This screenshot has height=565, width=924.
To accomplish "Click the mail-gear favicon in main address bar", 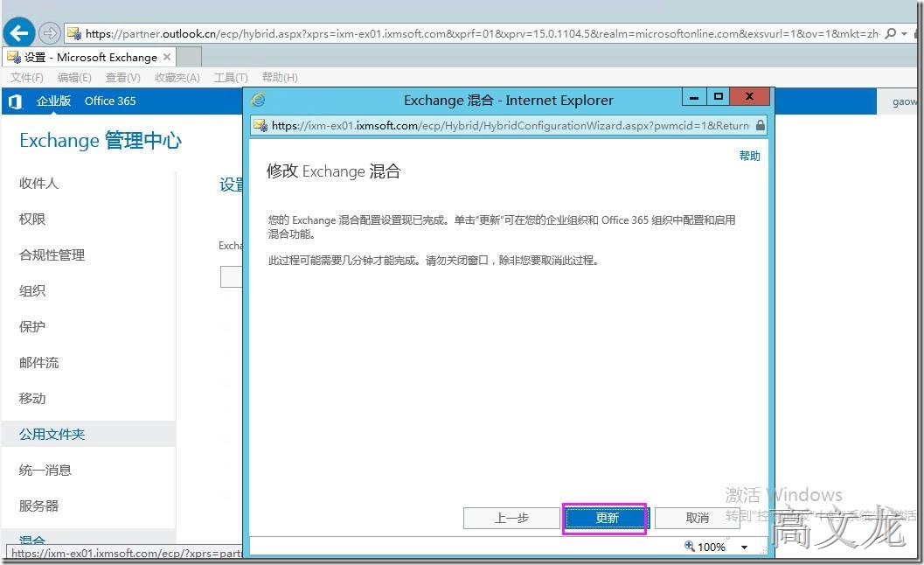I will (x=74, y=33).
